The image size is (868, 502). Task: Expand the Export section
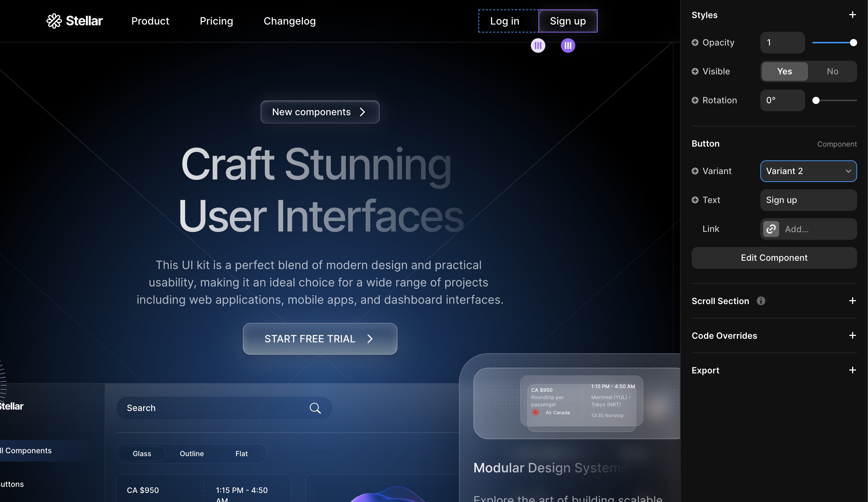tap(852, 370)
